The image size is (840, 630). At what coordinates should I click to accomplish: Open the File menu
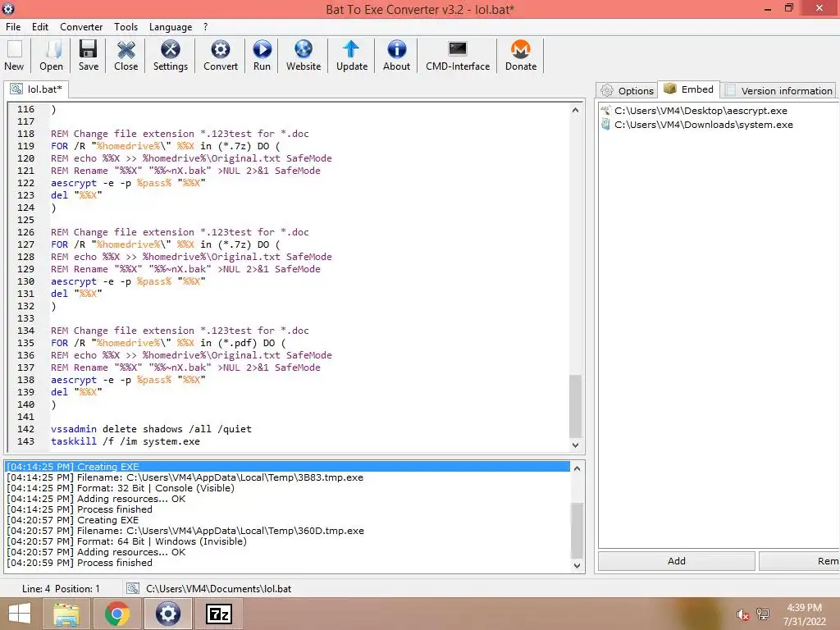click(13, 27)
